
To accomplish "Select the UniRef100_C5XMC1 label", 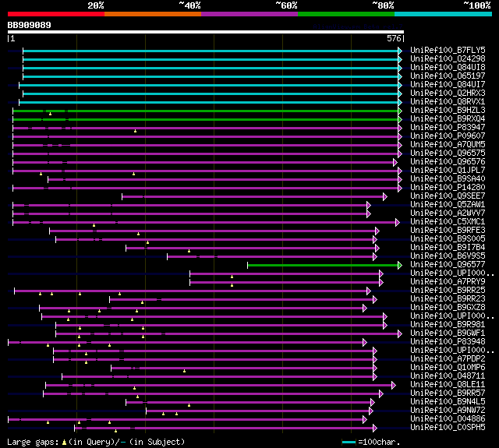I will [448, 222].
